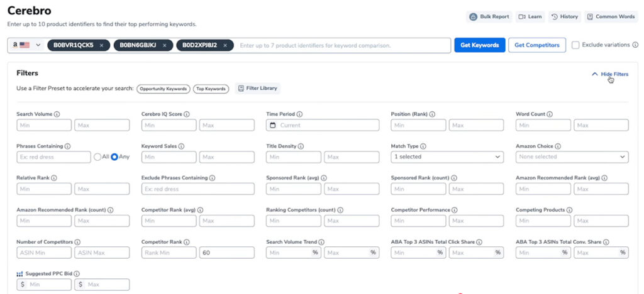The width and height of the screenshot is (644, 294).
Task: Open the Learn resources
Action: 530,17
